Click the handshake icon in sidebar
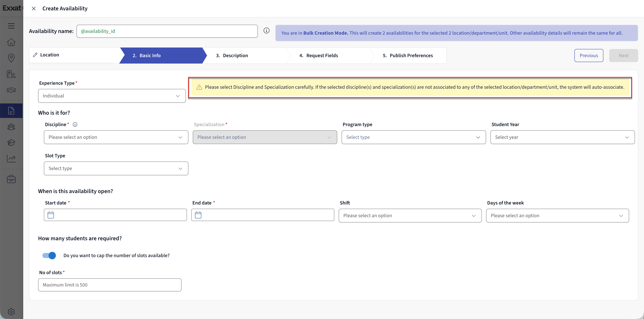The image size is (644, 319). coord(11,90)
